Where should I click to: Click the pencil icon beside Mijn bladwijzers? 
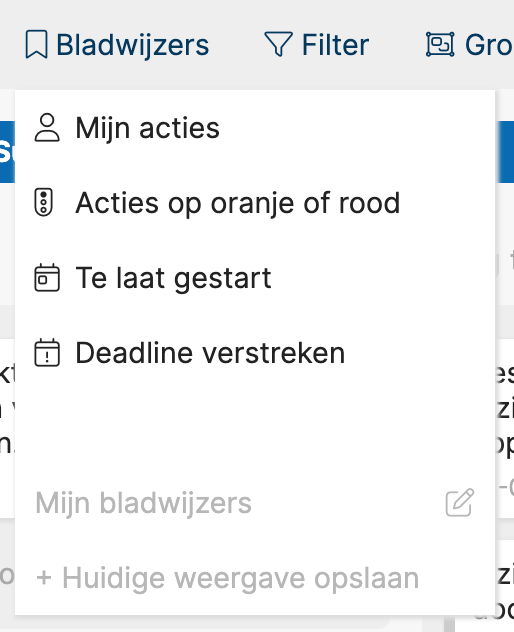click(460, 503)
